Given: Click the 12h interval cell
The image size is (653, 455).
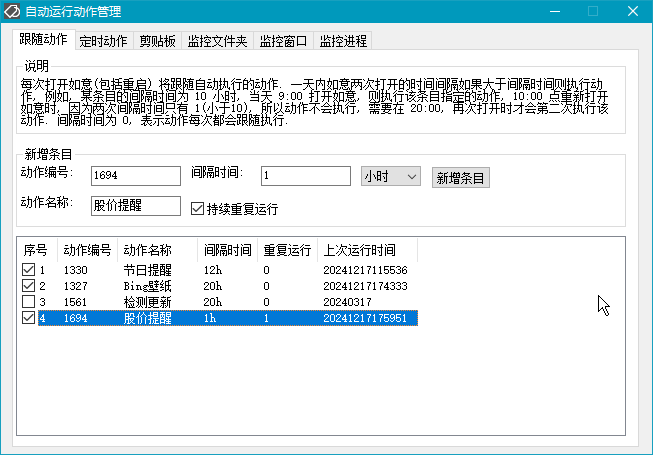Looking at the screenshot, I should tap(213, 270).
